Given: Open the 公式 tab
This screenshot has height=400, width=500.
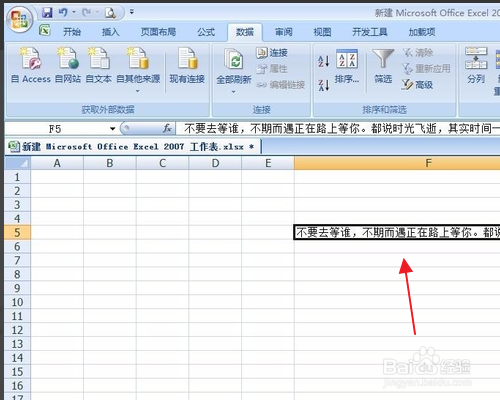Looking at the screenshot, I should click(x=206, y=32).
